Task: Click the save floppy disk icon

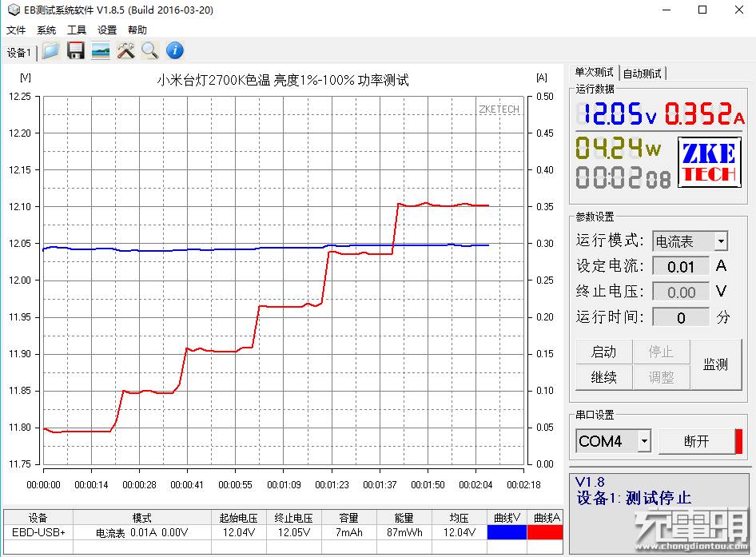Action: click(76, 50)
